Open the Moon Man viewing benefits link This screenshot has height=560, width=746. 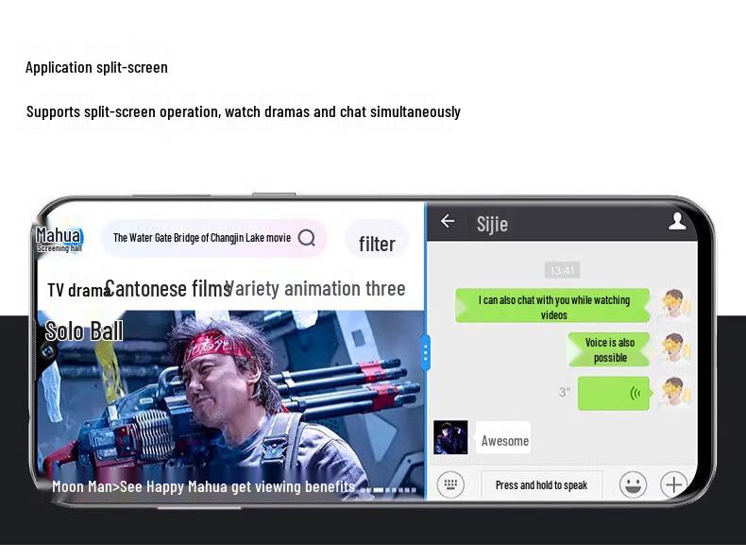[x=203, y=487]
